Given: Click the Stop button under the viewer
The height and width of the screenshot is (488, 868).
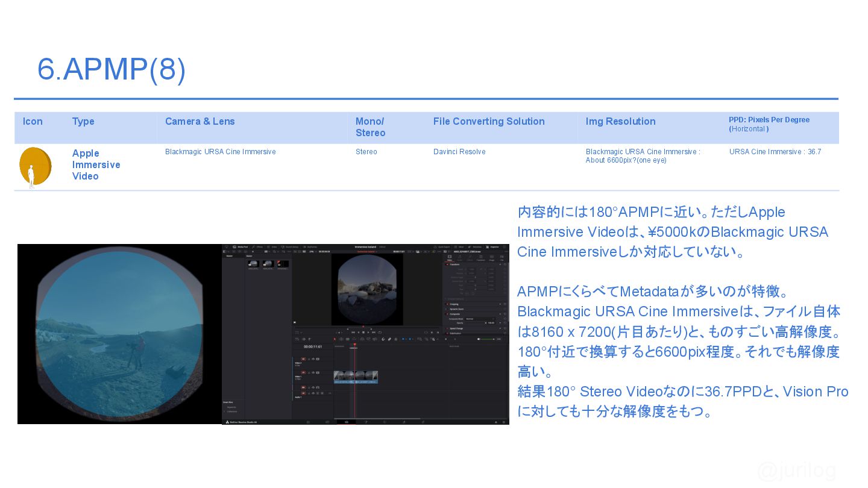Looking at the screenshot, I should 363,333.
